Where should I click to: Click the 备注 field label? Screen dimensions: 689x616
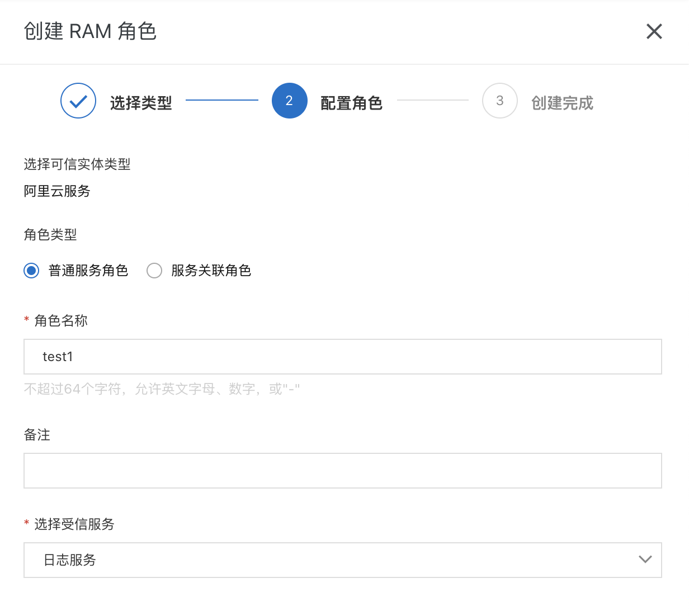click(37, 435)
